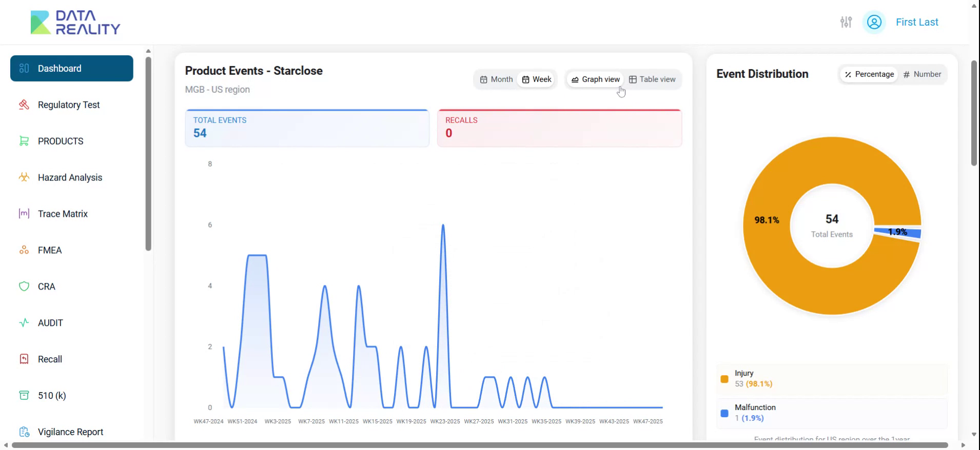Click the CRA shield icon
The height and width of the screenshot is (450, 980).
24,287
